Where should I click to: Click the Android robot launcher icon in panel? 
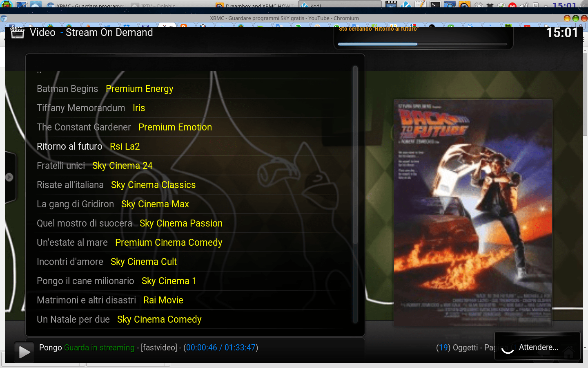(7, 4)
